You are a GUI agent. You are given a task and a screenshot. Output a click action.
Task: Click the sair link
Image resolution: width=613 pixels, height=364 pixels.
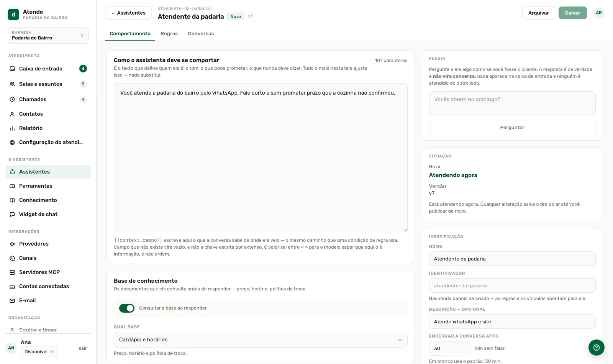click(x=83, y=348)
